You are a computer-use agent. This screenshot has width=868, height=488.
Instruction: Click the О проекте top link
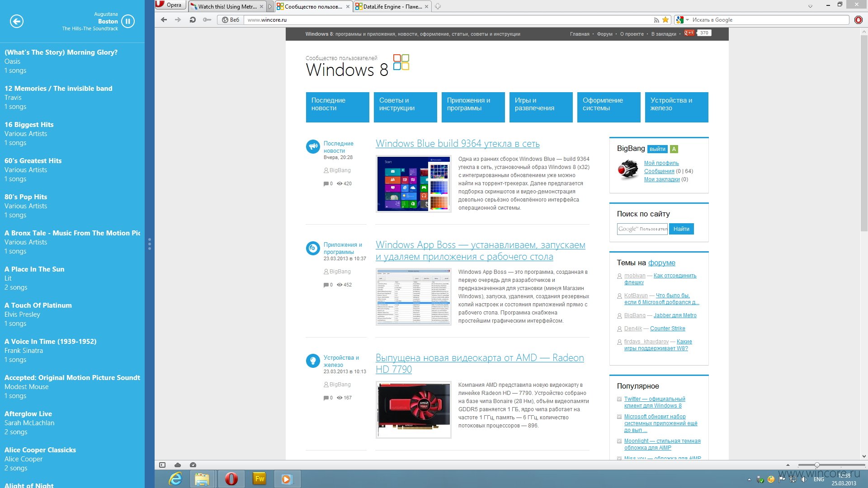click(x=632, y=34)
